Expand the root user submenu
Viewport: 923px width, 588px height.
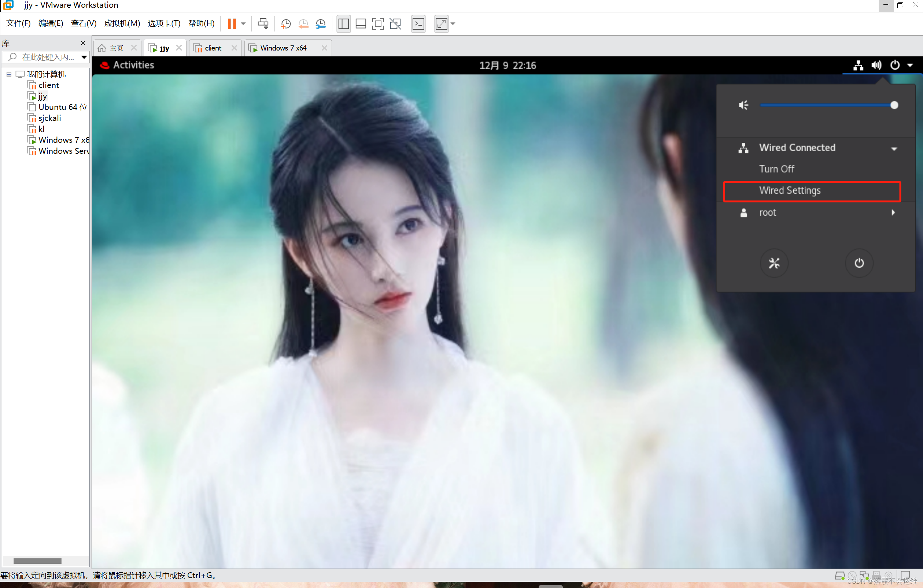893,213
